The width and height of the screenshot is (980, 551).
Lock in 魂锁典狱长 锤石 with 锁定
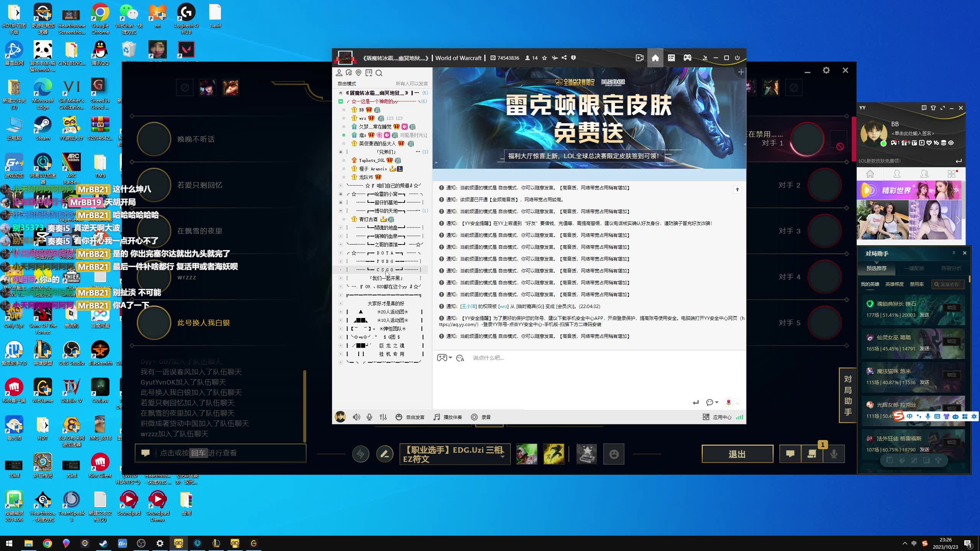tap(952, 308)
